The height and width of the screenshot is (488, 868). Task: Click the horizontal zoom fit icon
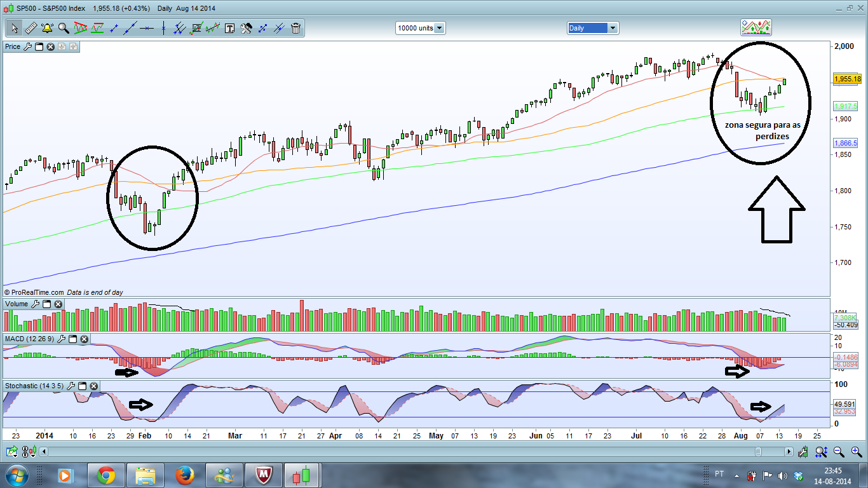821,452
